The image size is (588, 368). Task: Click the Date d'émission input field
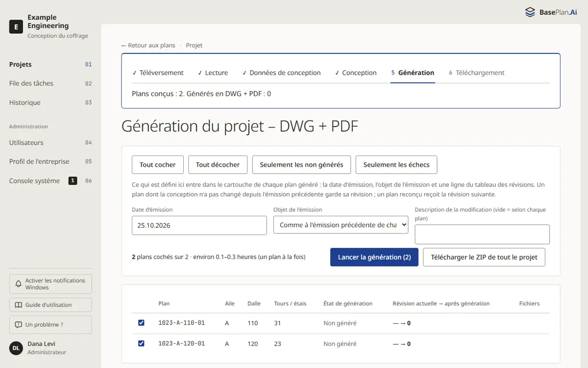coord(199,225)
